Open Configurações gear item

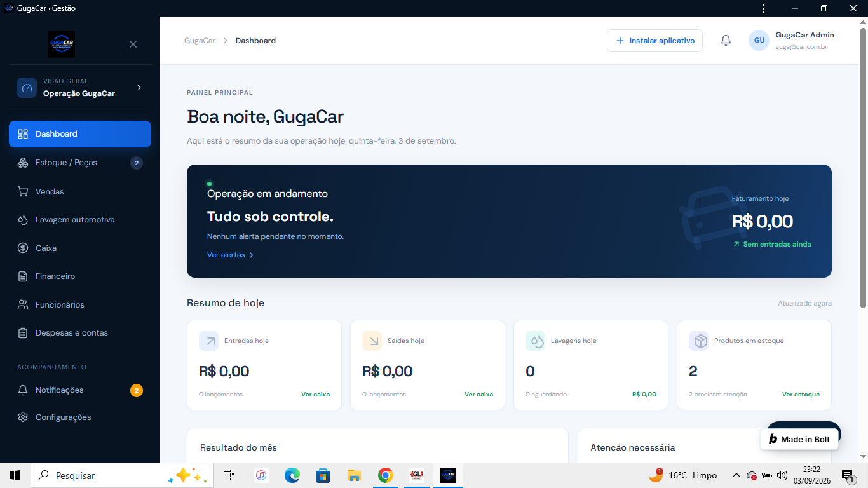click(80, 417)
